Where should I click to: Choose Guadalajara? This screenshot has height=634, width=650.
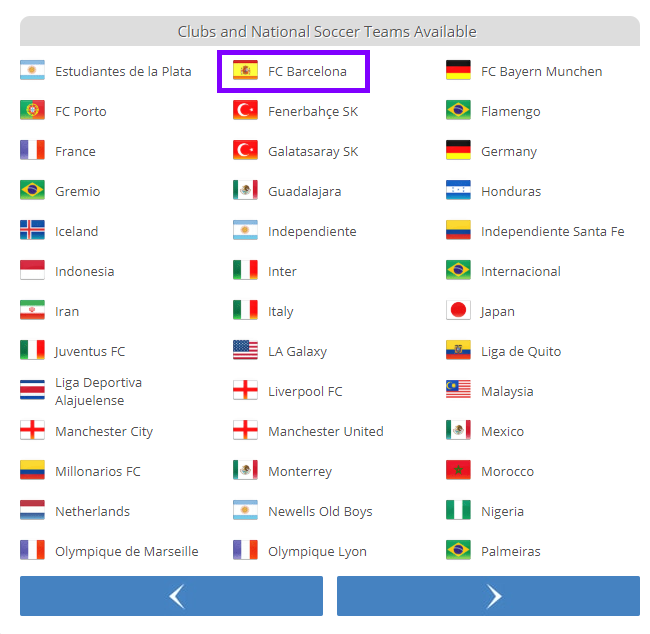pyautogui.click(x=305, y=192)
